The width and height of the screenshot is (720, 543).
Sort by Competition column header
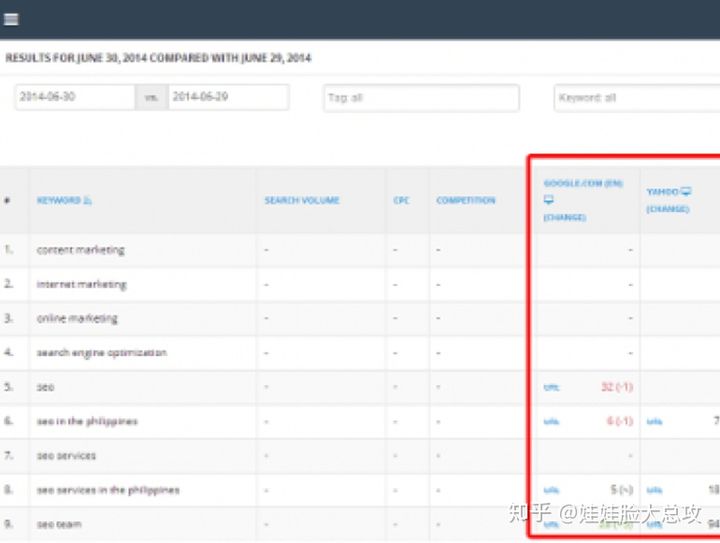pyautogui.click(x=466, y=200)
